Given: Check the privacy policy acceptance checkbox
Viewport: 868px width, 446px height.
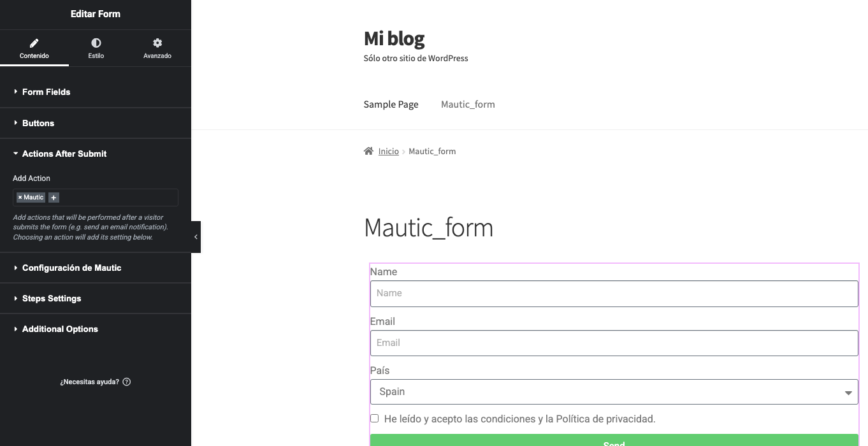Looking at the screenshot, I should [x=375, y=419].
